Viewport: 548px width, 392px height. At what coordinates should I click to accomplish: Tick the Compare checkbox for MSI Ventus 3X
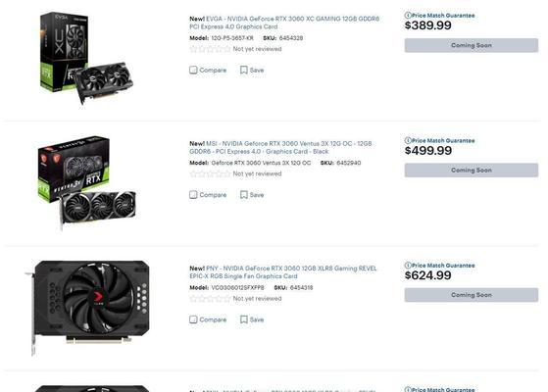click(193, 195)
